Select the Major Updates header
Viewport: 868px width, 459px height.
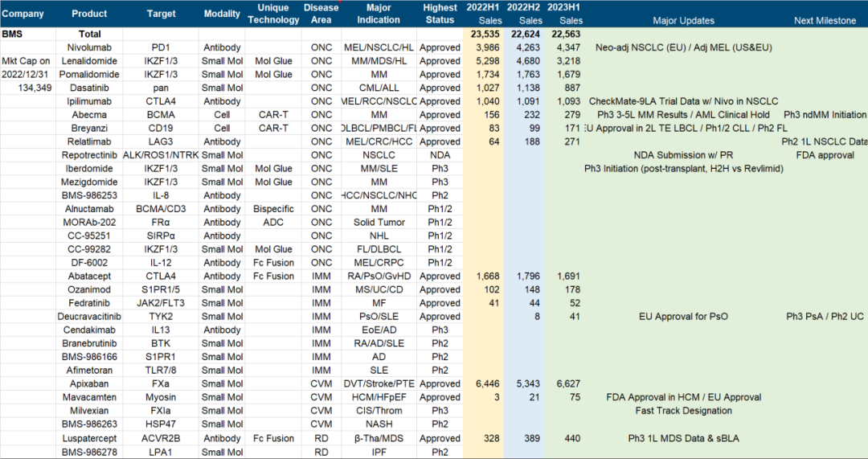(684, 20)
